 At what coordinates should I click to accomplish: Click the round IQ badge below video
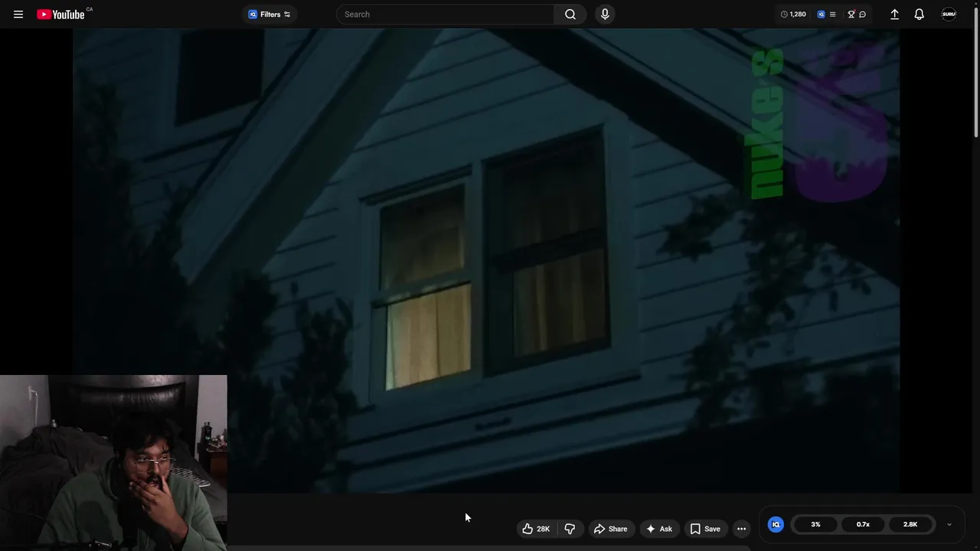[776, 524]
